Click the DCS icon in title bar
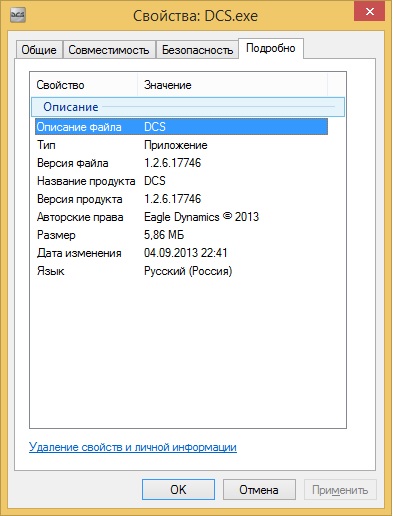Image resolution: width=393 pixels, height=516 pixels. coord(17,15)
